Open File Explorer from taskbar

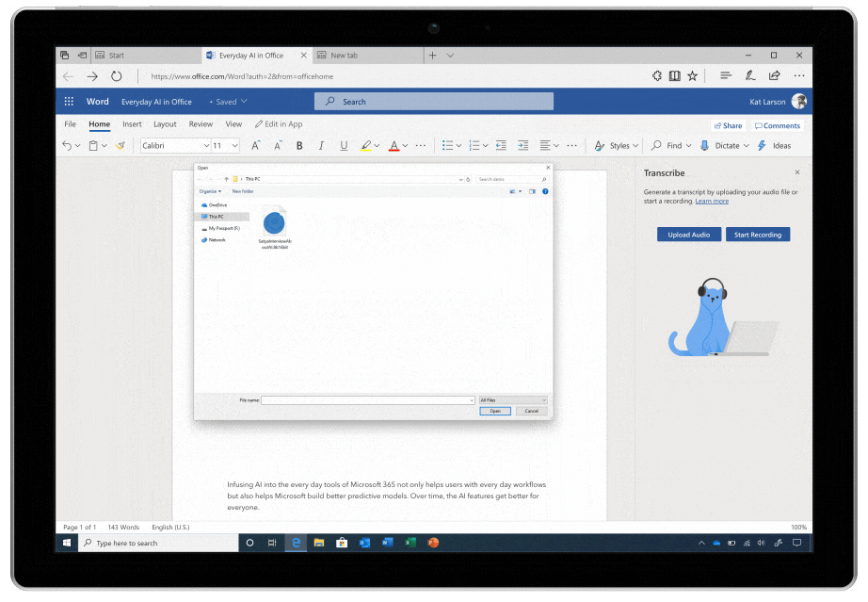[x=319, y=543]
